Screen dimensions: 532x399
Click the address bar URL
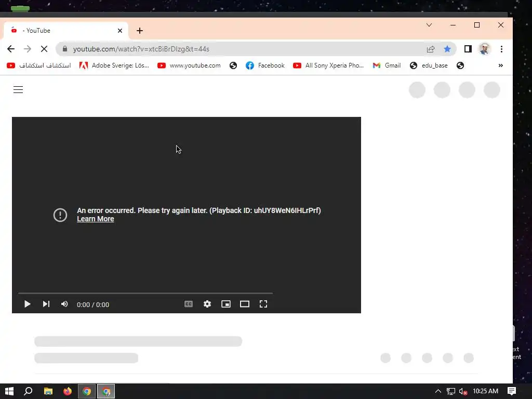pyautogui.click(x=141, y=49)
